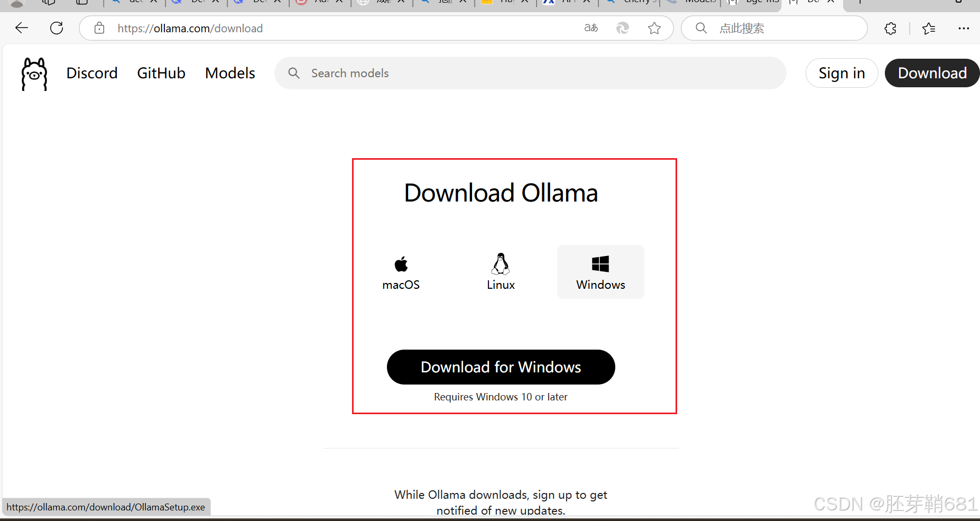Image resolution: width=980 pixels, height=521 pixels.
Task: Click the Edge Copilot-style icon in address bar
Action: click(x=623, y=28)
